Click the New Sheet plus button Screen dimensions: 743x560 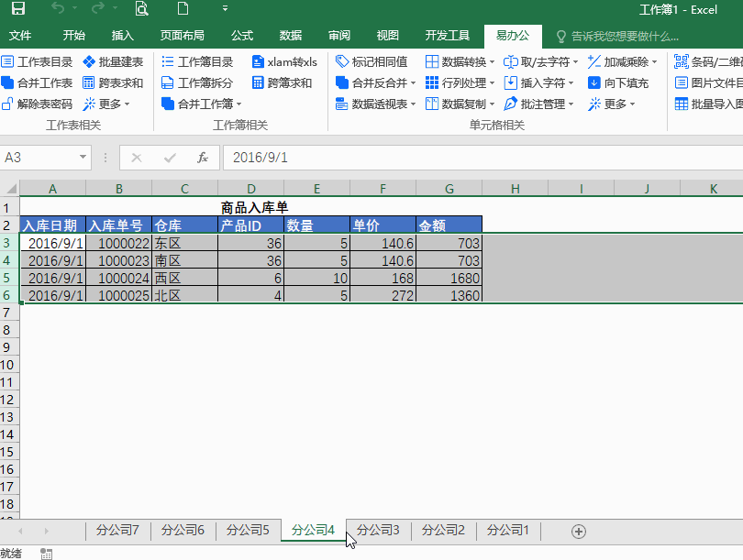[579, 532]
